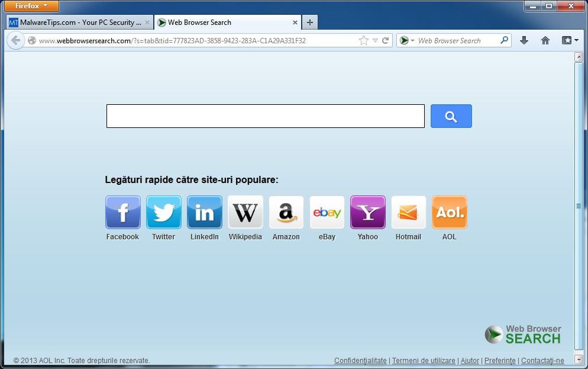Open the Ajutor footer link
The width and height of the screenshot is (588, 369).
pyautogui.click(x=470, y=360)
